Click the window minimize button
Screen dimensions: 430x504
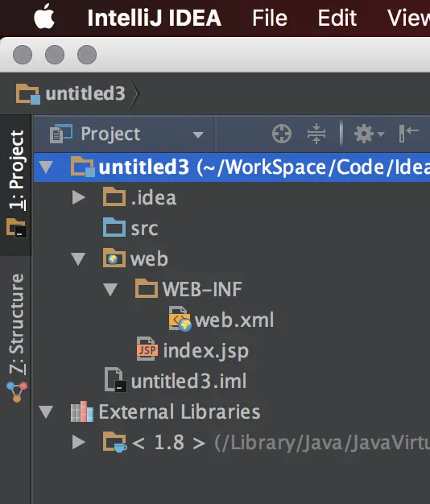click(x=55, y=55)
